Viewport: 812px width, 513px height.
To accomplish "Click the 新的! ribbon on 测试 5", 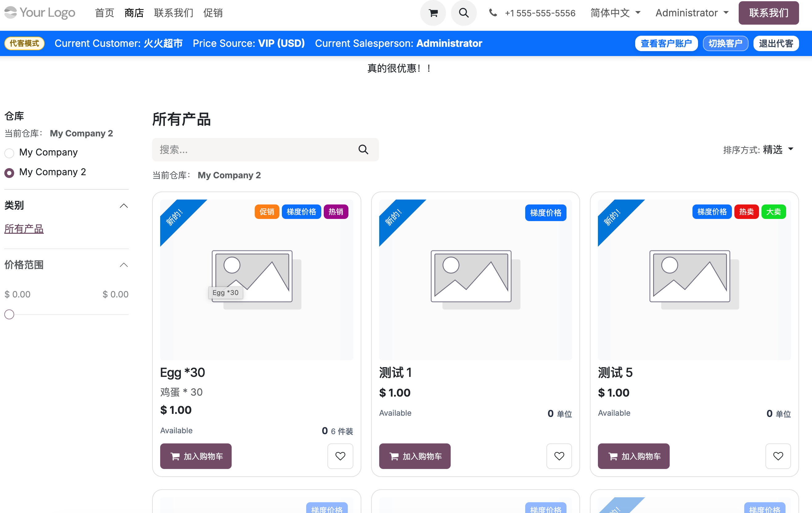I will (x=613, y=217).
